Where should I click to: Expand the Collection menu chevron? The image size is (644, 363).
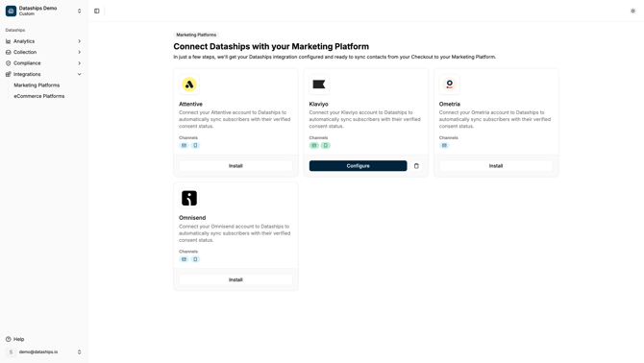pyautogui.click(x=79, y=52)
